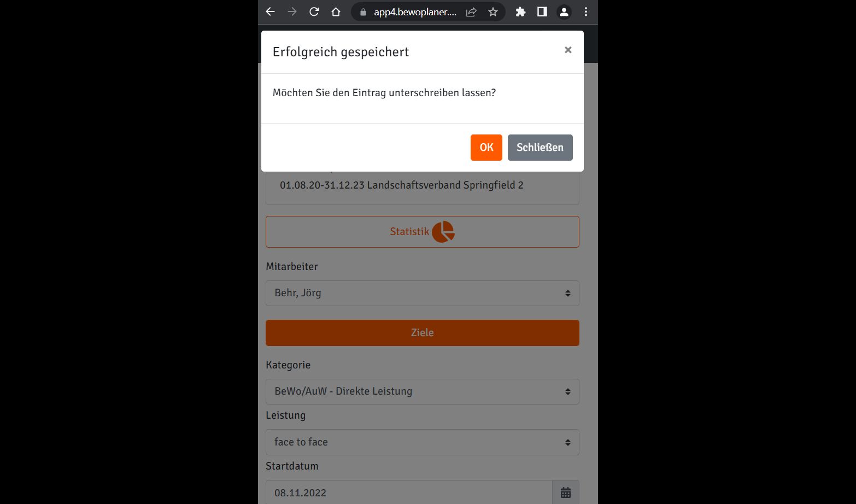This screenshot has height=504, width=856.
Task: Confirm signing with the OK button
Action: (x=486, y=148)
